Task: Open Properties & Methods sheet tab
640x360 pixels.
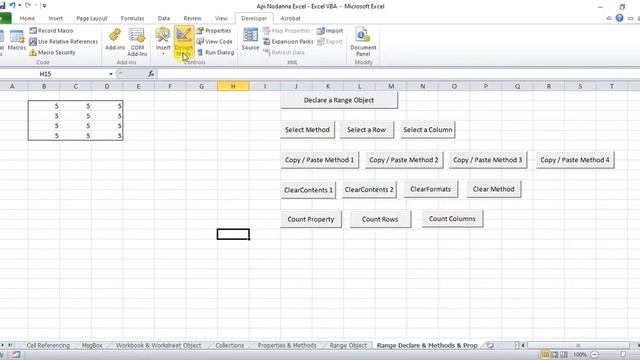Action: click(x=287, y=345)
